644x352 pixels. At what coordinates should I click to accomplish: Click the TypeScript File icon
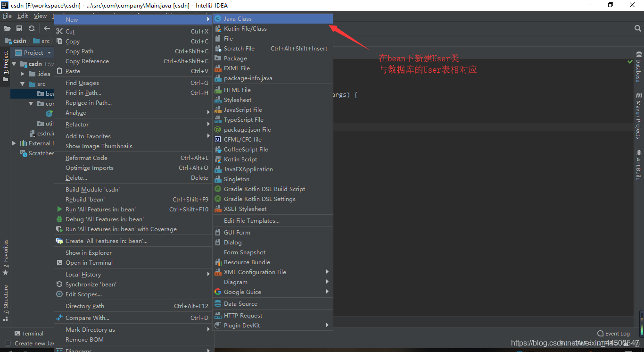pos(218,119)
